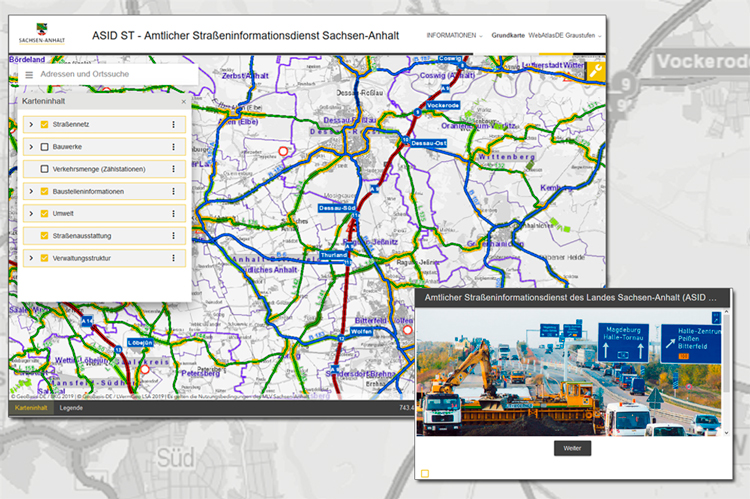The width and height of the screenshot is (750, 499).
Task: Expand the Verwaltungsstruktur layer group
Action: [31, 258]
